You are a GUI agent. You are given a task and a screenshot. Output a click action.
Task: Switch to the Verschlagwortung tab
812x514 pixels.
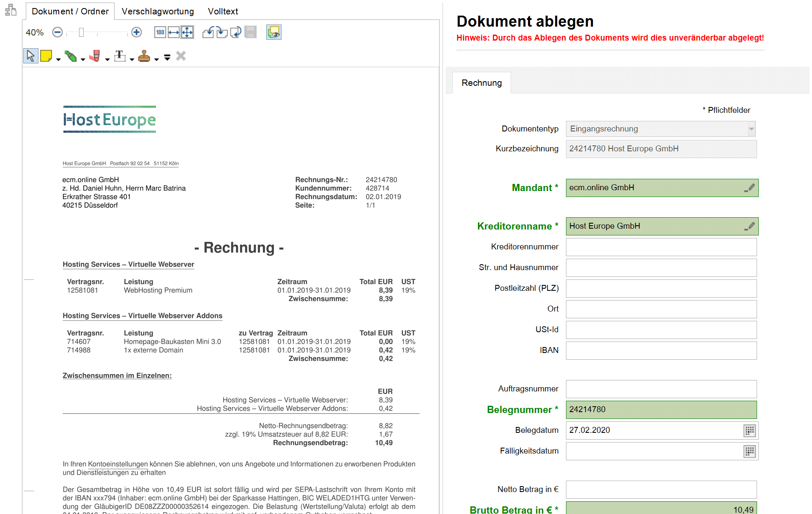click(x=158, y=11)
